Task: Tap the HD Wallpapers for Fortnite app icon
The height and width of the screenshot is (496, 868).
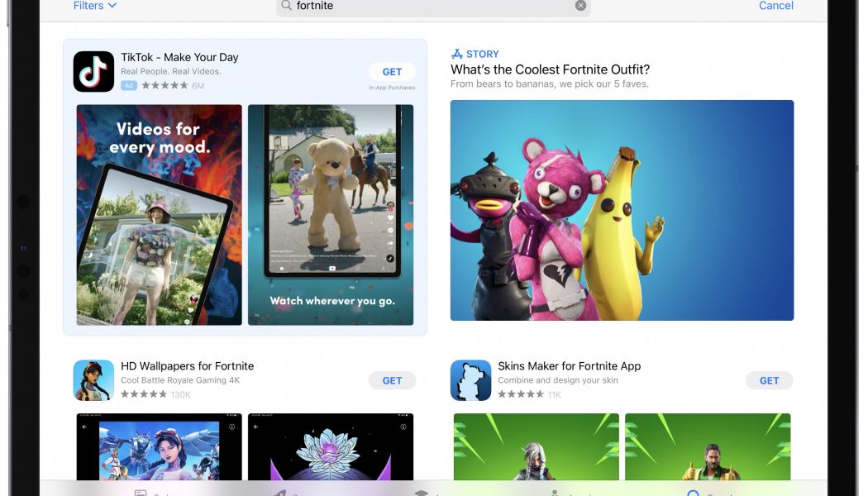Action: click(x=93, y=380)
